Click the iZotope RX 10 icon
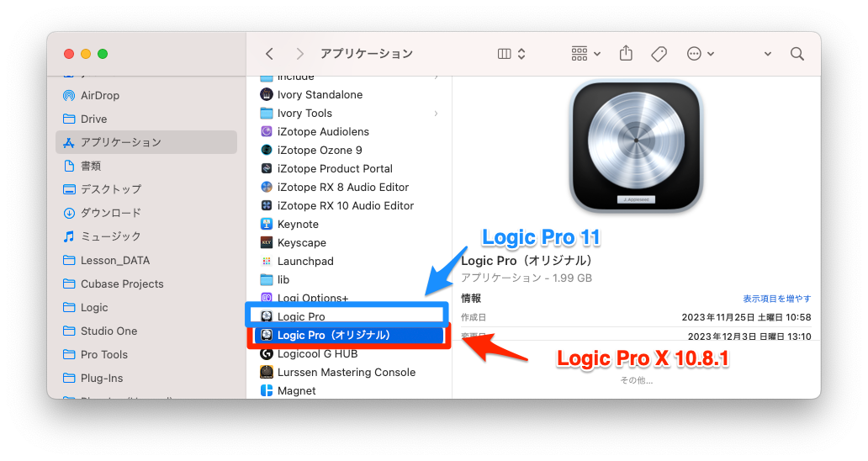 267,206
